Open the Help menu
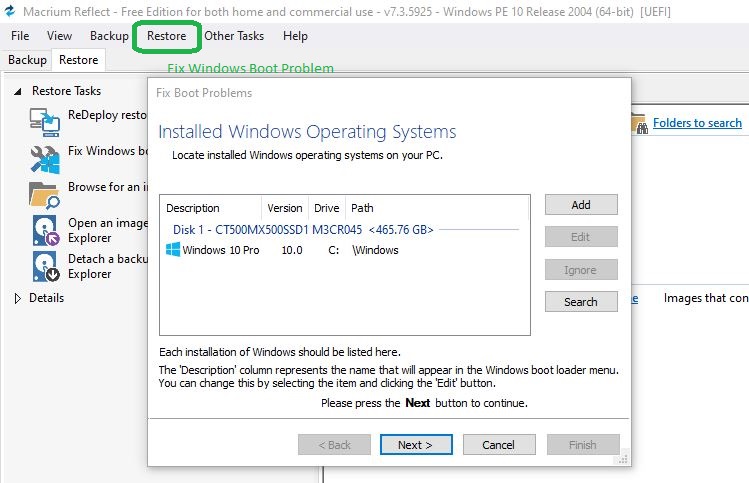 295,36
